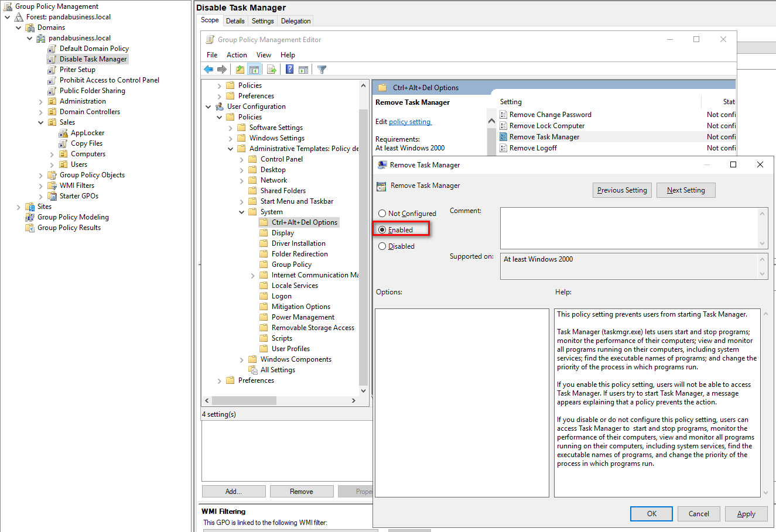This screenshot has height=532, width=776.
Task: Open the View menu in editor
Action: click(x=264, y=55)
